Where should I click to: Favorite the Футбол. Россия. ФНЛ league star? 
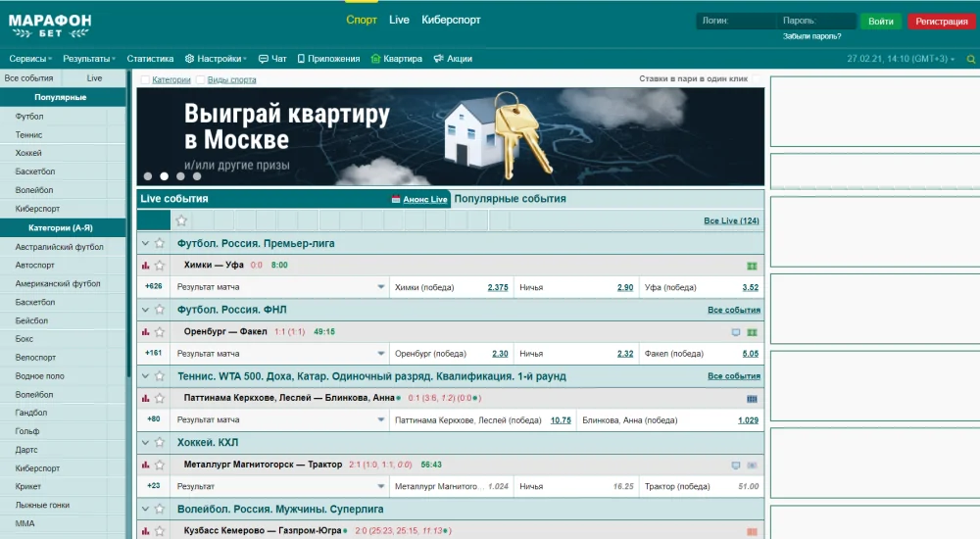[x=160, y=310]
